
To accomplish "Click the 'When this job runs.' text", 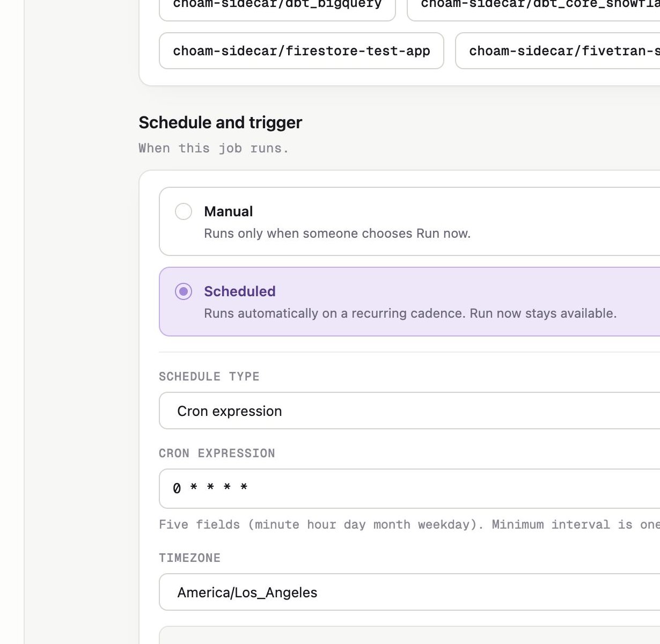I will (x=214, y=148).
